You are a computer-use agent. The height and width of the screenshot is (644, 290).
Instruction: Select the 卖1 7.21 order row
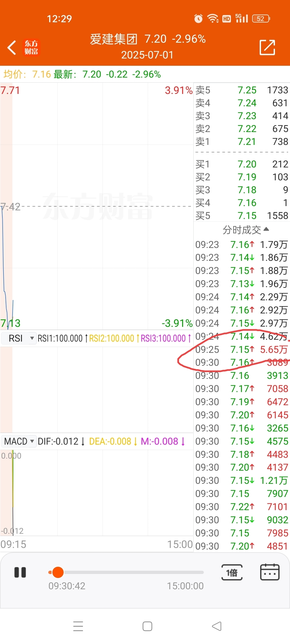[242, 142]
